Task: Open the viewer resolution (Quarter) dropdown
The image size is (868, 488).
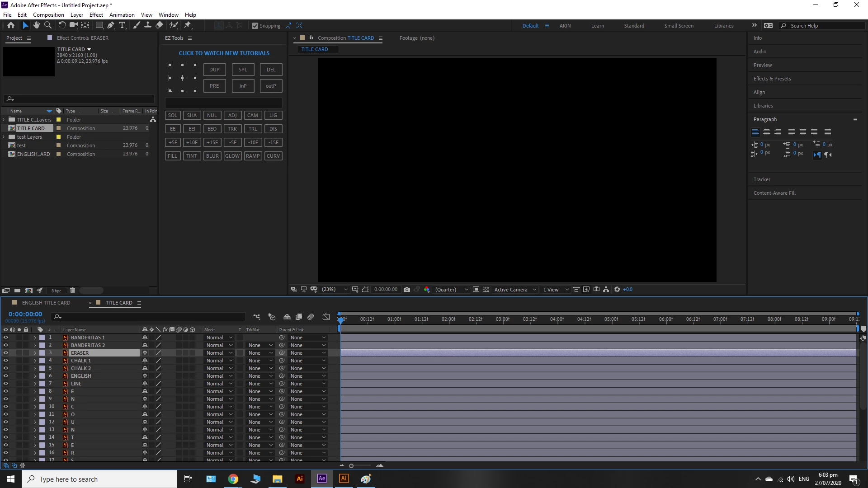Action: point(451,290)
